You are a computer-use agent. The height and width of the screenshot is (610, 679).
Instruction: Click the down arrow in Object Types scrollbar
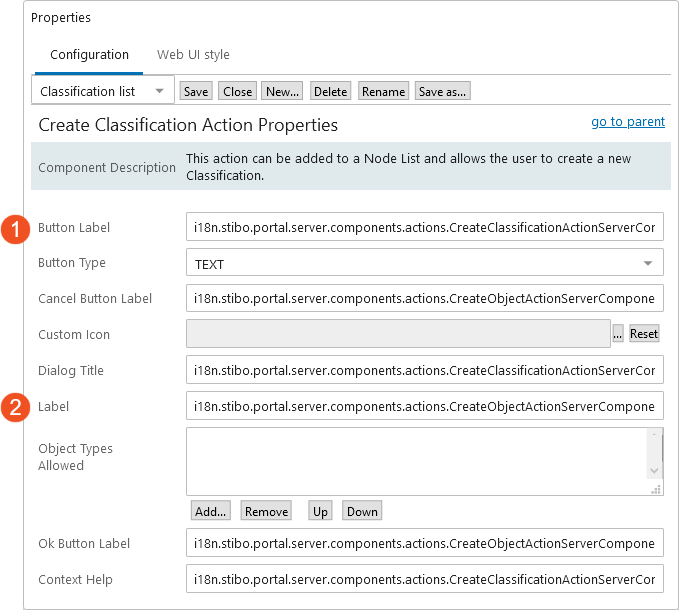point(654,471)
